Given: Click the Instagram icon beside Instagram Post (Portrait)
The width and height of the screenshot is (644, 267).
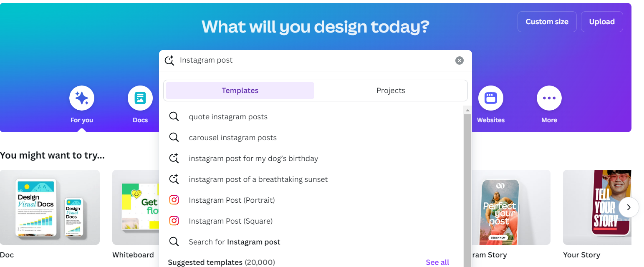Looking at the screenshot, I should (174, 200).
